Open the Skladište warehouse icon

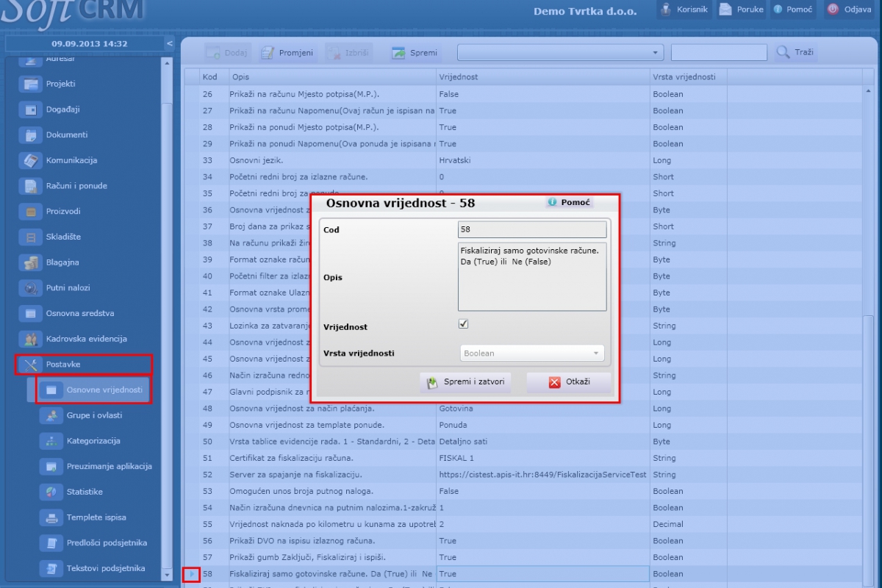click(x=31, y=237)
